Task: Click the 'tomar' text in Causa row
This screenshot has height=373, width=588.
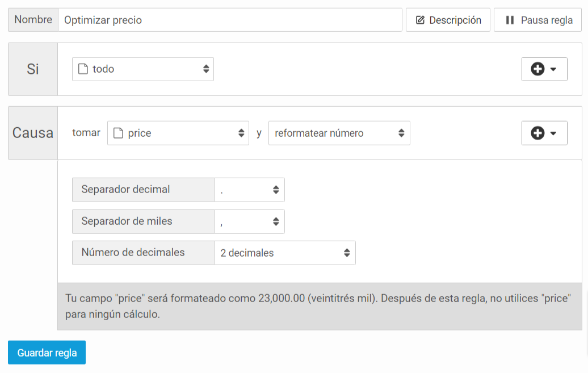Action: click(x=86, y=133)
